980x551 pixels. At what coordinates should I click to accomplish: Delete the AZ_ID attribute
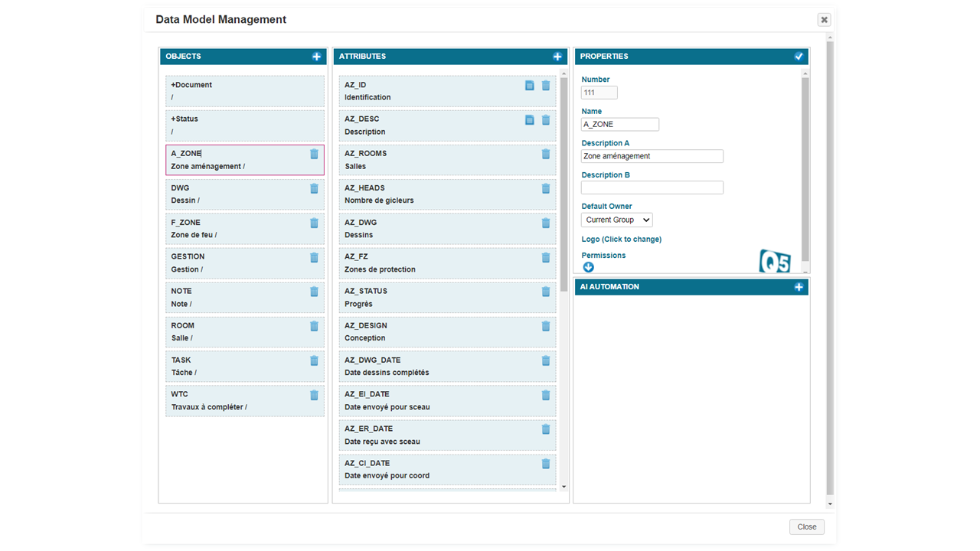point(546,86)
